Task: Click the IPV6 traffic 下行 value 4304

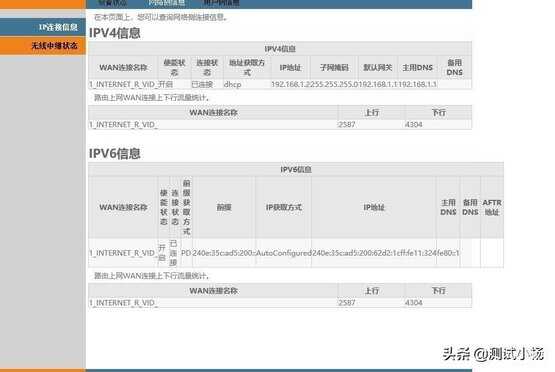Action: (413, 303)
